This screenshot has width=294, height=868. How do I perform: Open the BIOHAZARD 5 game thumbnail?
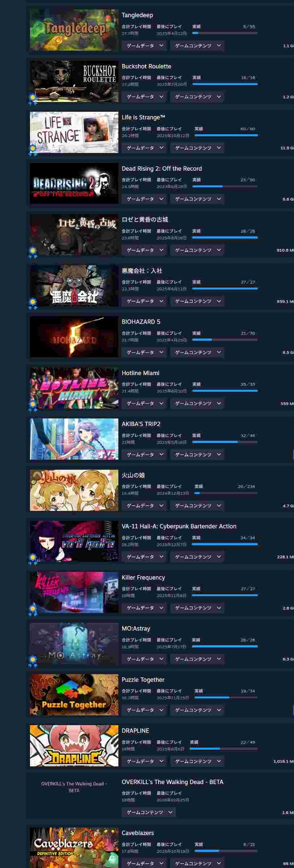click(74, 337)
